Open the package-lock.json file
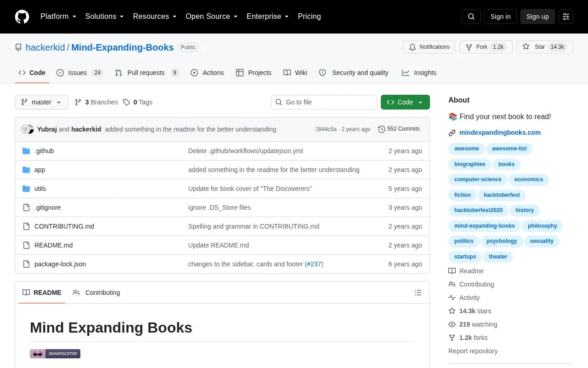Viewport: 588px width, 368px height. tap(60, 264)
